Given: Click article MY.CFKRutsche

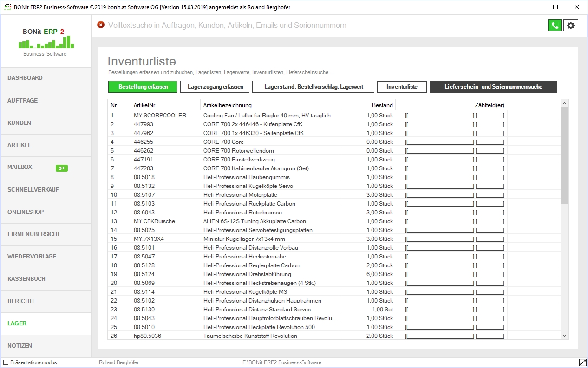Looking at the screenshot, I should [x=155, y=221].
